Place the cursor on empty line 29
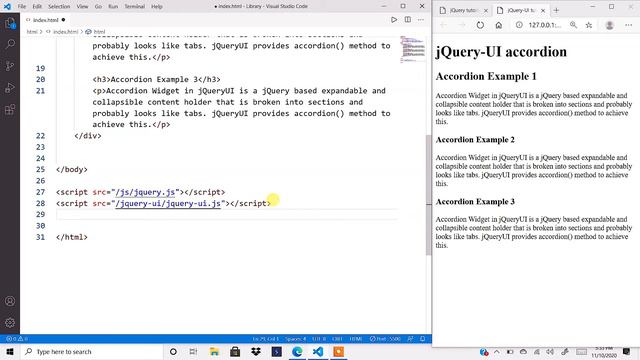Image resolution: width=640 pixels, height=360 pixels. (227, 215)
